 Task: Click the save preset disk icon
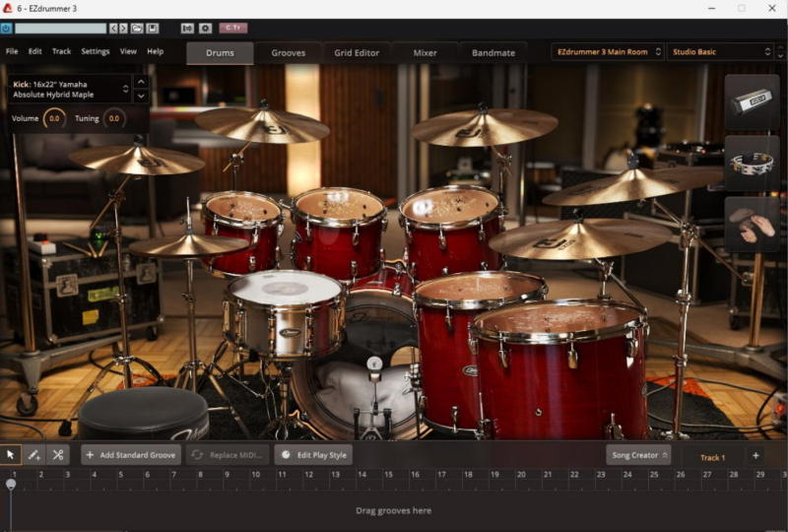click(152, 29)
